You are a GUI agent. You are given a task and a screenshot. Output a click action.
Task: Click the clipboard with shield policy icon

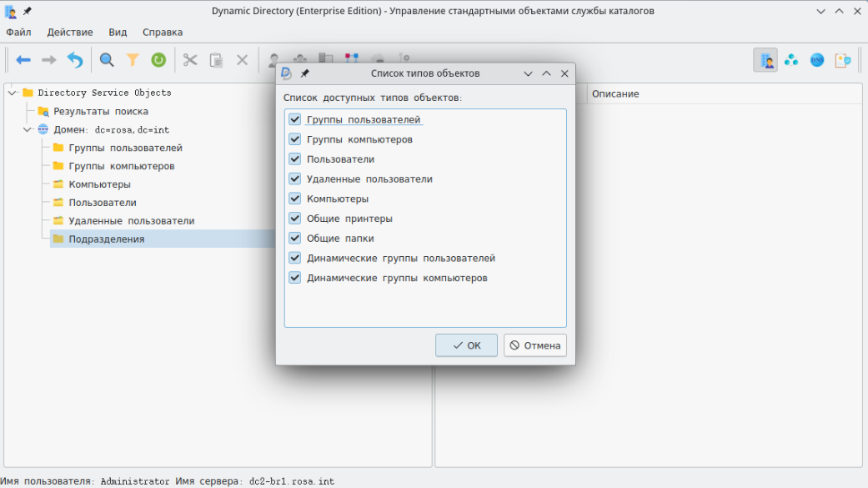tap(843, 60)
